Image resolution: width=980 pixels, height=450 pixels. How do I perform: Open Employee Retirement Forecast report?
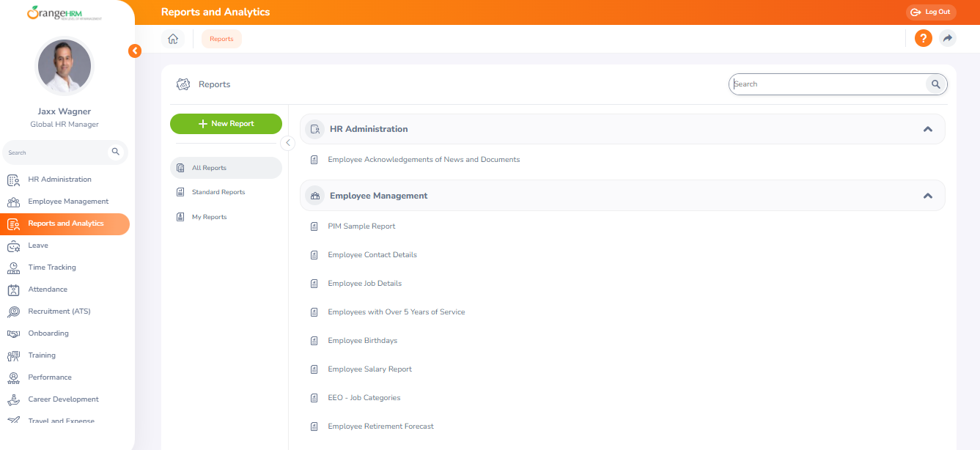coord(381,427)
